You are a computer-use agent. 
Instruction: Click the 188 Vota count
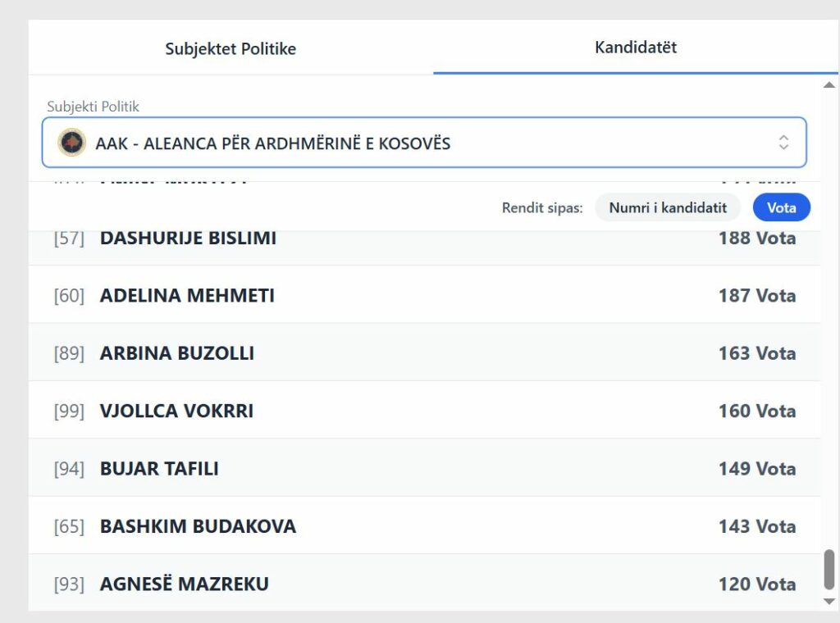click(756, 239)
